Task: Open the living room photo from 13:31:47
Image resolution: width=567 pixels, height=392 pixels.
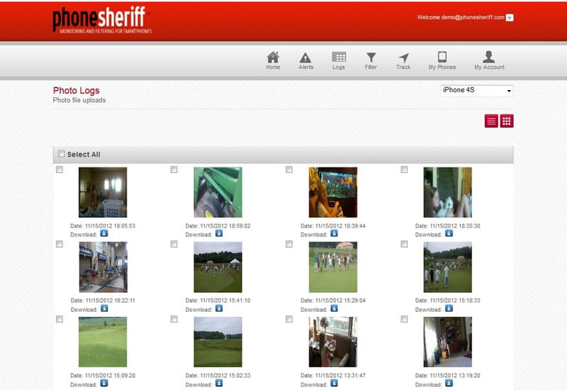Action: (x=332, y=342)
